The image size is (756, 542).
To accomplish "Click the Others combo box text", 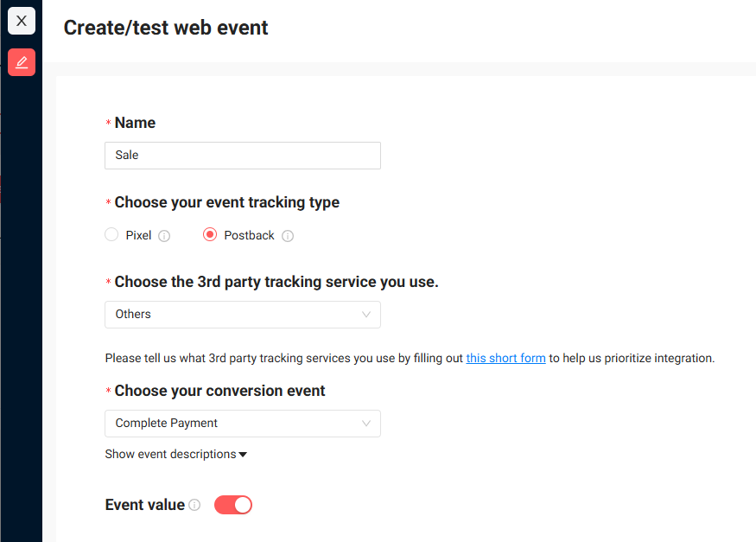I will tap(133, 315).
